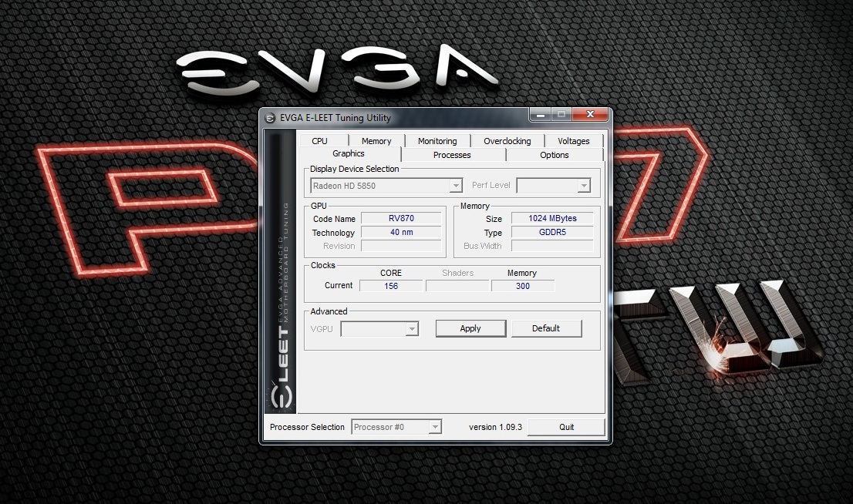This screenshot has height=504, width=853.
Task: Select the Graphics tab
Action: coord(349,154)
